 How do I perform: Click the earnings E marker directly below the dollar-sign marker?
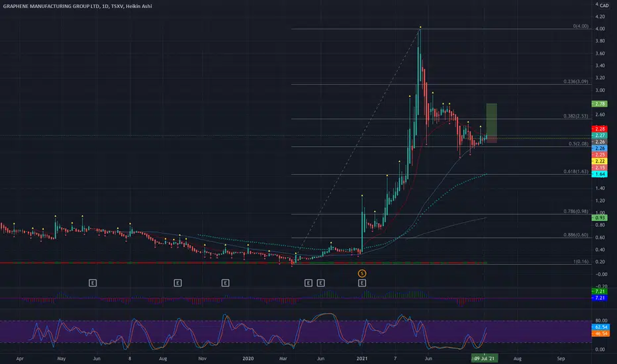pos(362,283)
